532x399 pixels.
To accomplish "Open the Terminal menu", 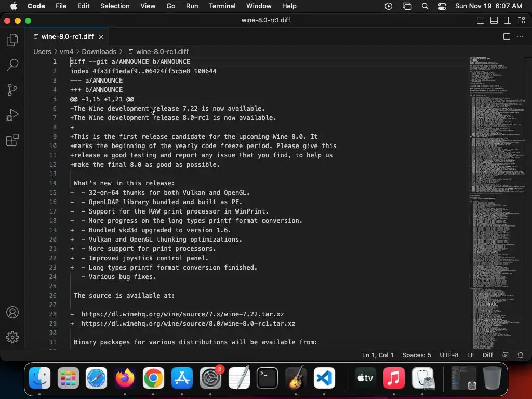I will click(222, 6).
